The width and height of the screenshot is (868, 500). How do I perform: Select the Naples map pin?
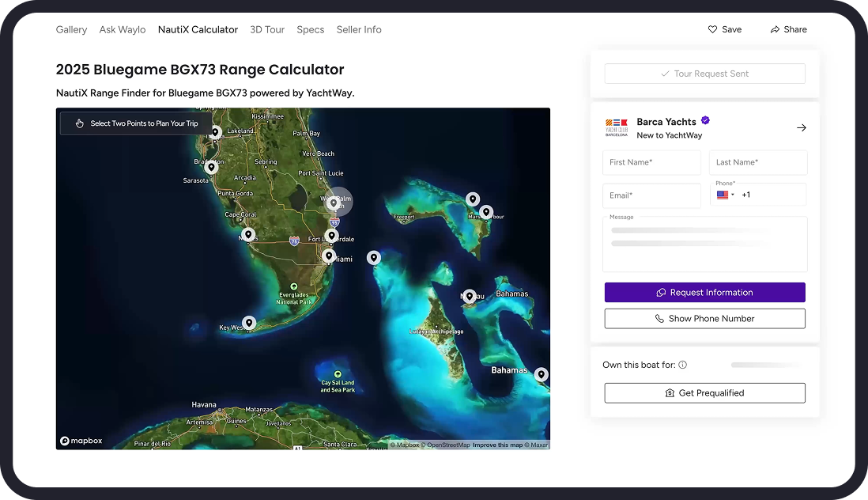click(x=248, y=234)
